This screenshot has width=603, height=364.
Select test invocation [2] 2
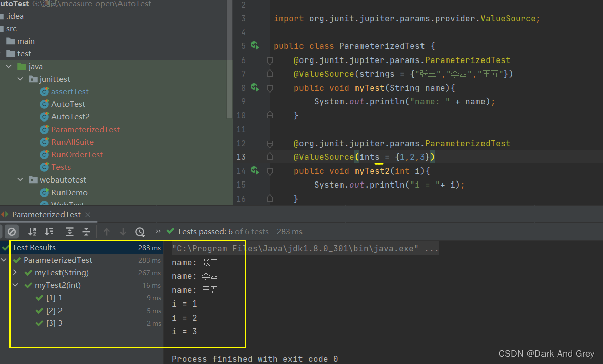pyautogui.click(x=82, y=310)
